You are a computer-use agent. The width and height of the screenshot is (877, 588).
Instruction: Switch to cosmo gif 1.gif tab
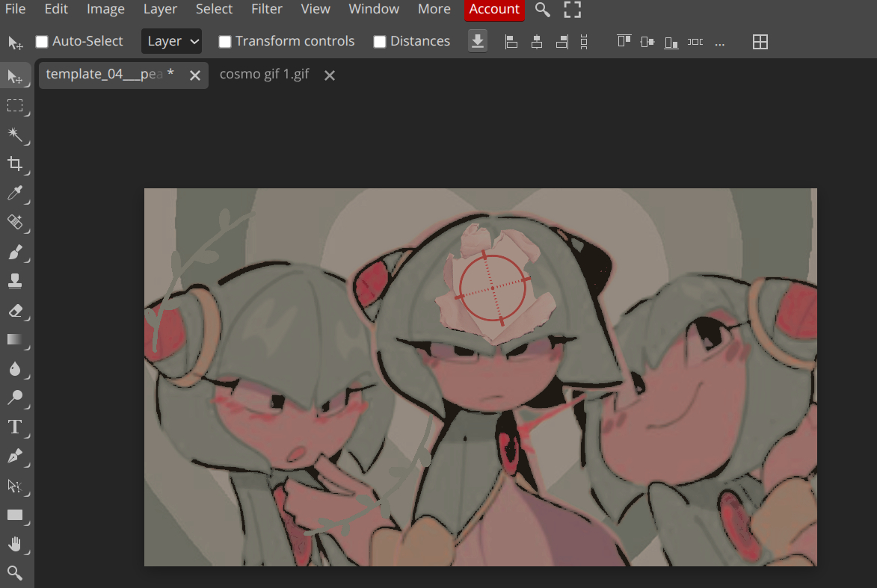pos(264,75)
